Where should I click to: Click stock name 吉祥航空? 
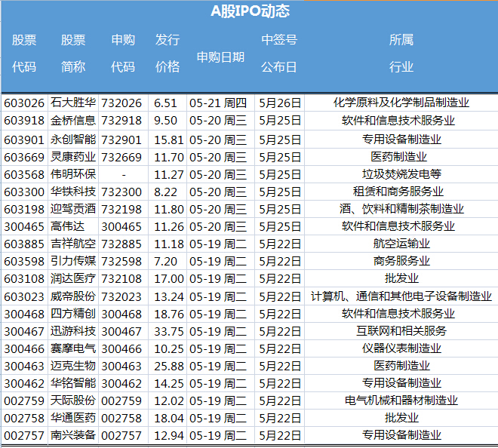[x=73, y=244]
